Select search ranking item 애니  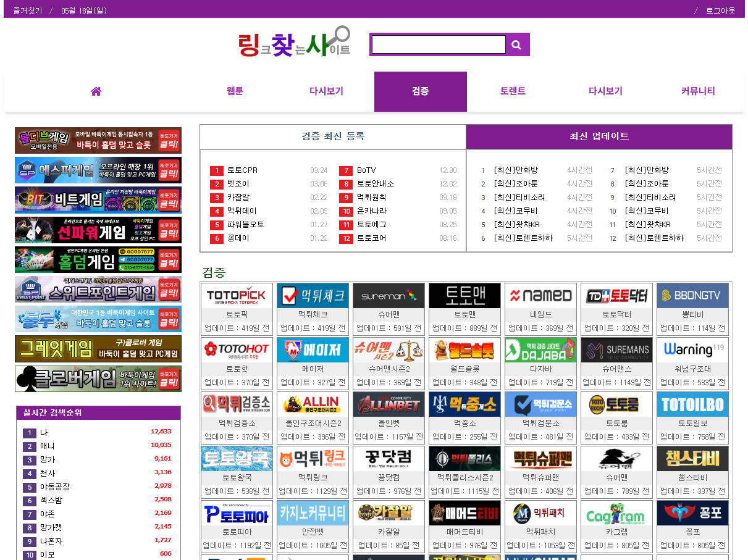[47, 446]
